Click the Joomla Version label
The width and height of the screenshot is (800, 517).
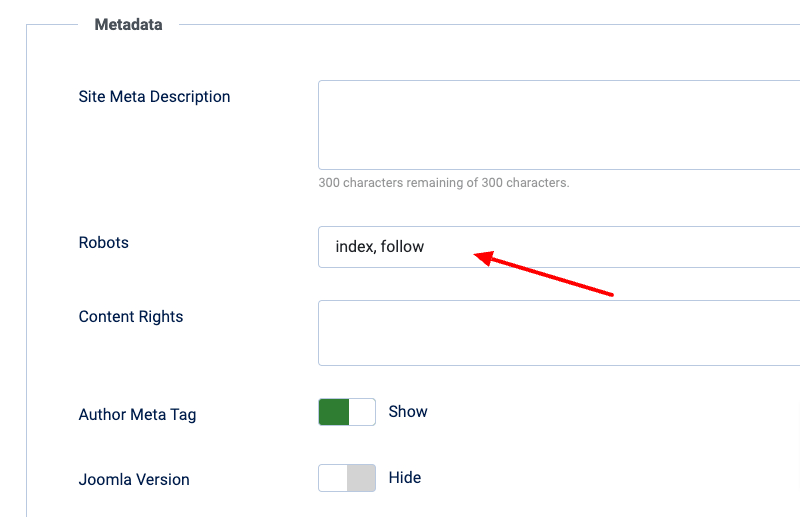point(134,480)
